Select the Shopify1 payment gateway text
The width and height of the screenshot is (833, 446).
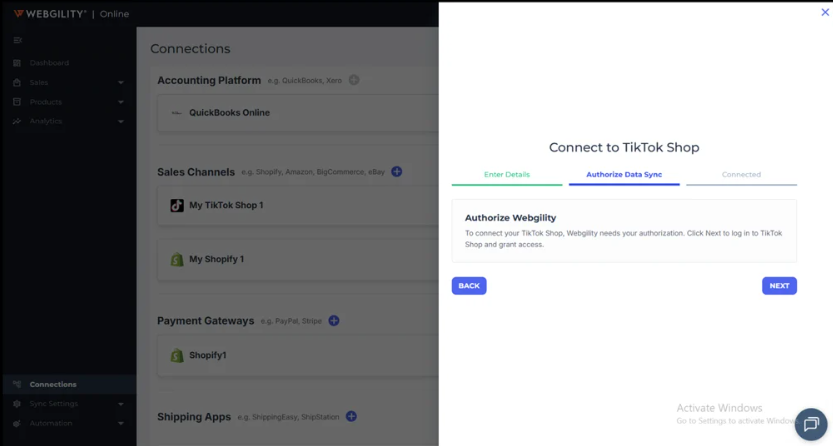click(208, 355)
